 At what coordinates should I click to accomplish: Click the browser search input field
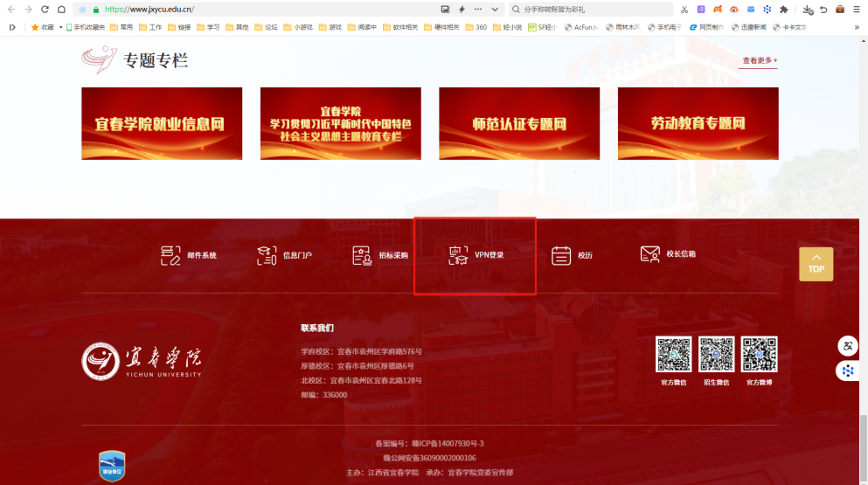coord(594,9)
